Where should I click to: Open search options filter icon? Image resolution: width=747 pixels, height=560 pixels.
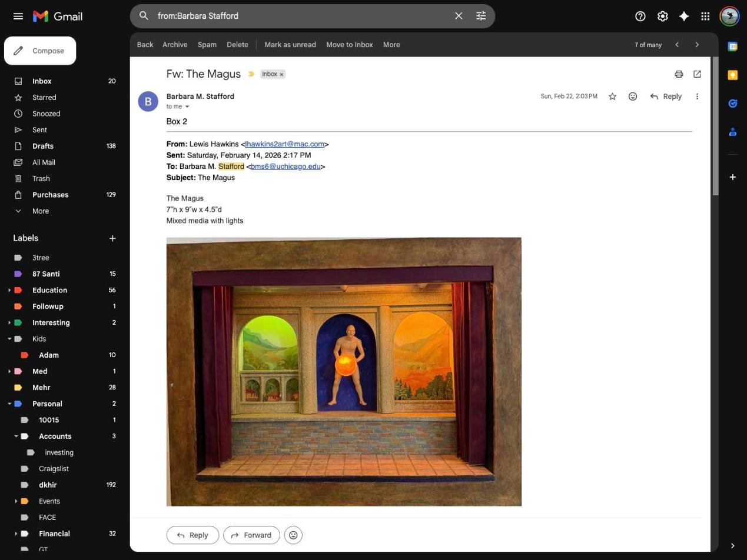pyautogui.click(x=481, y=16)
